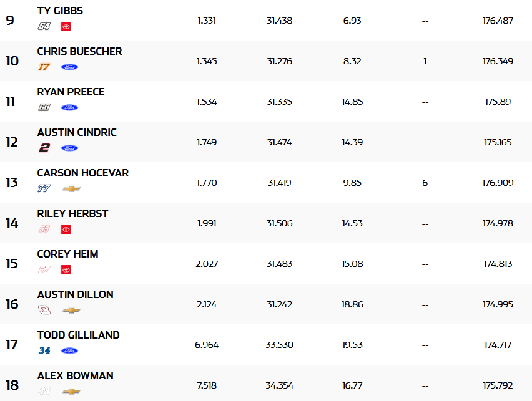Open Ryan Preece's driver name link
This screenshot has width=532, height=401.
pyautogui.click(x=71, y=92)
